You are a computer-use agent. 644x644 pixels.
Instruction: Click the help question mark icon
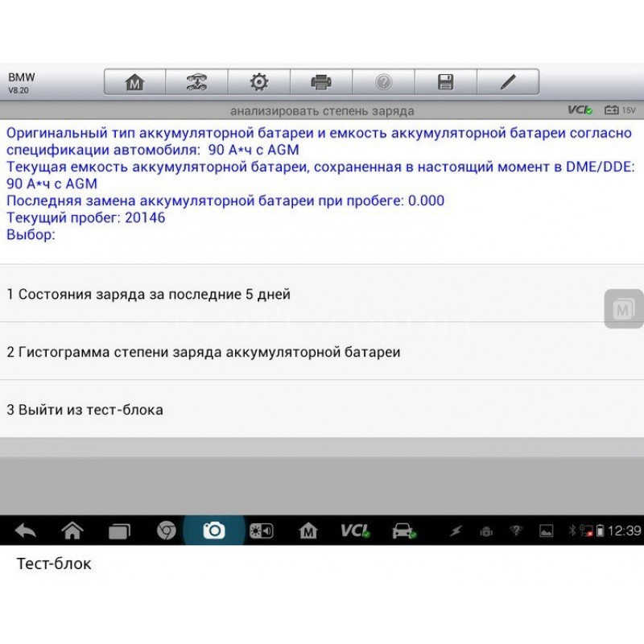(383, 82)
